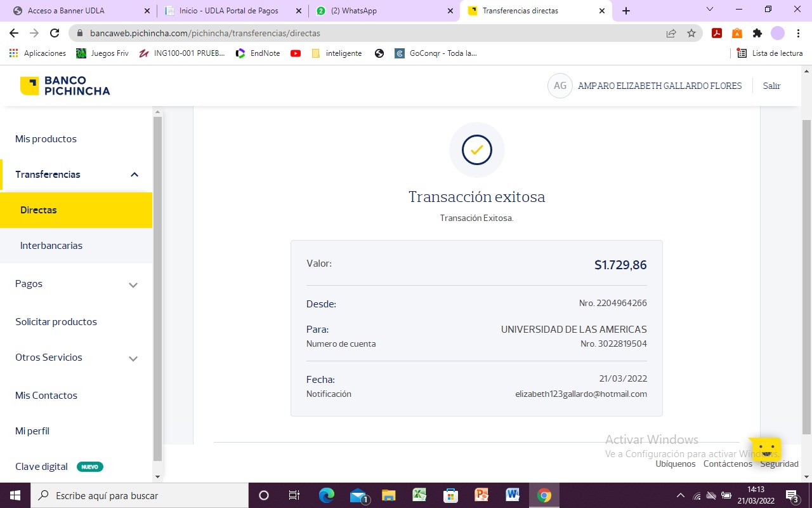
Task: Select Interbancarias transfers option
Action: click(x=51, y=246)
